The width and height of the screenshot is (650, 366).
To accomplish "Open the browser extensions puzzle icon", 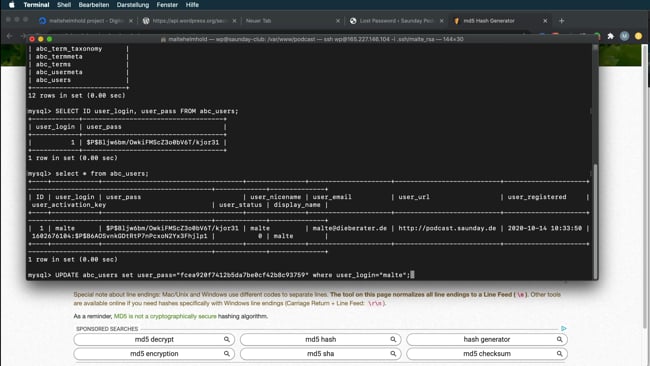I will click(611, 36).
